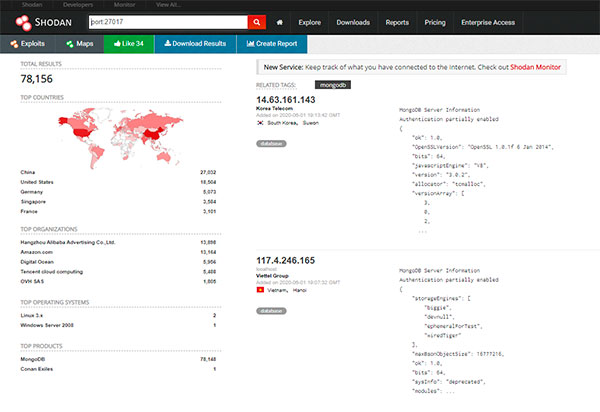Filter by Tencent cloud computing organization
The image size is (600, 412).
pos(52,272)
